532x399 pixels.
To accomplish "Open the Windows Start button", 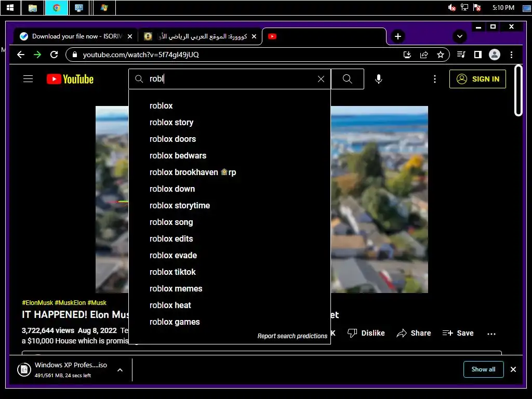I will [10, 8].
